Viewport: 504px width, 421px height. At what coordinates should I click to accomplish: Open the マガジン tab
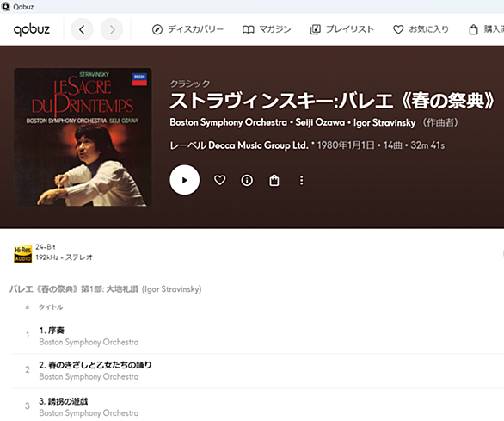pyautogui.click(x=267, y=29)
